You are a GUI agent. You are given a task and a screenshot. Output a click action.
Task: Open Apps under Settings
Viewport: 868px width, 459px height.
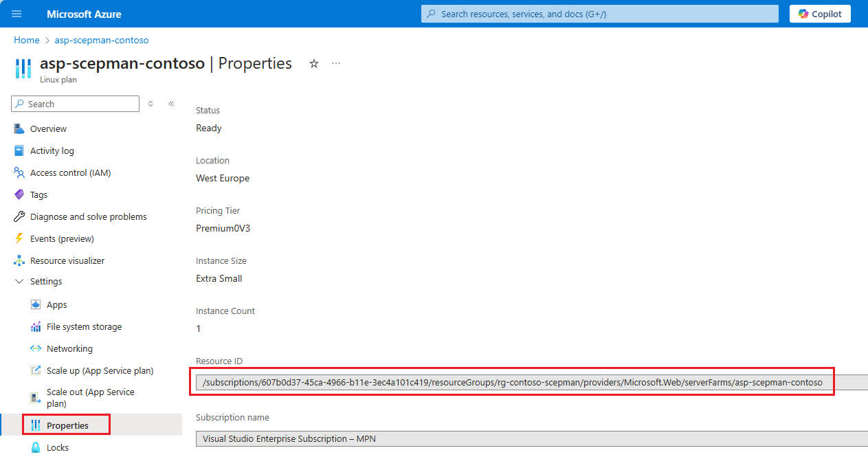point(56,305)
